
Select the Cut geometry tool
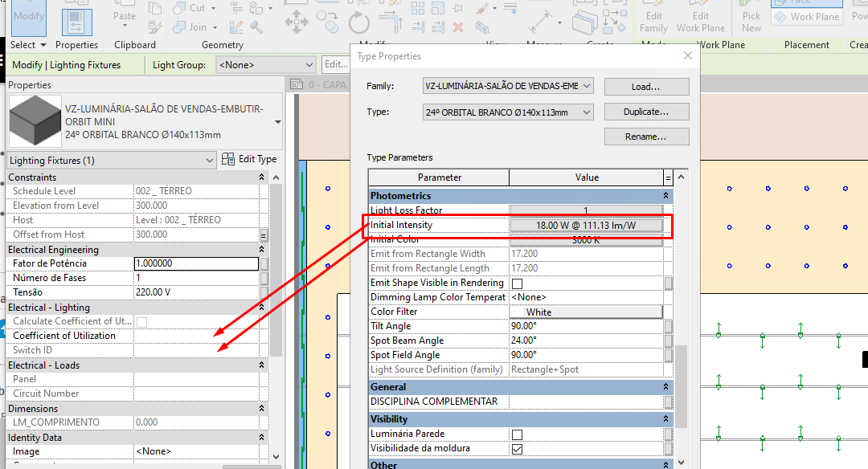190,8
